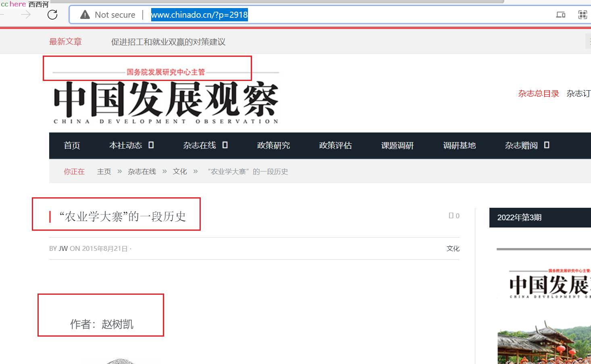Click the article title "农业学大寨"的一段历史

[x=123, y=217]
